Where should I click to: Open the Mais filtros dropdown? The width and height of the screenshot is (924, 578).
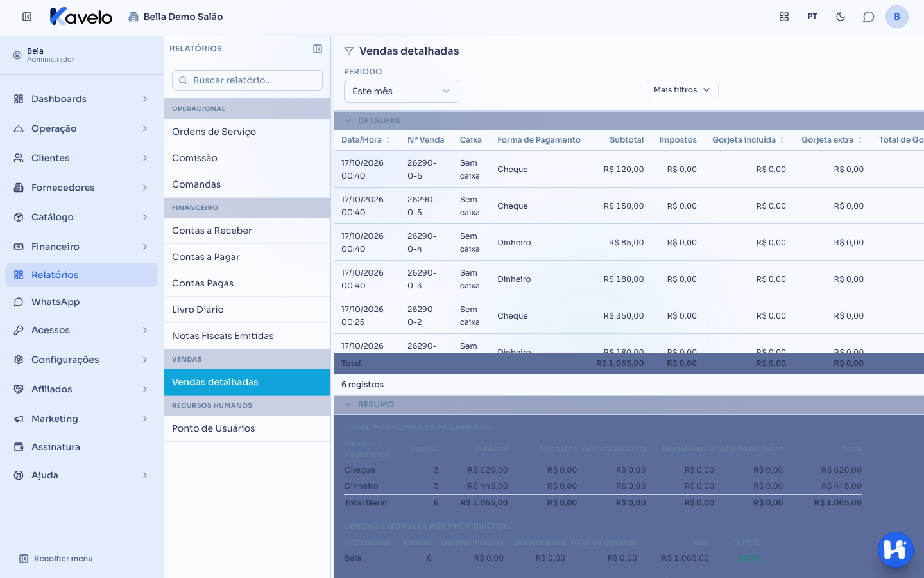(x=682, y=90)
